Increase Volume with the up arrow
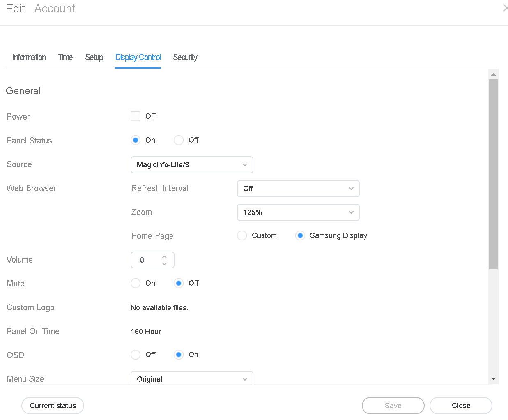Screen dimensions: 508x420 coord(164,257)
